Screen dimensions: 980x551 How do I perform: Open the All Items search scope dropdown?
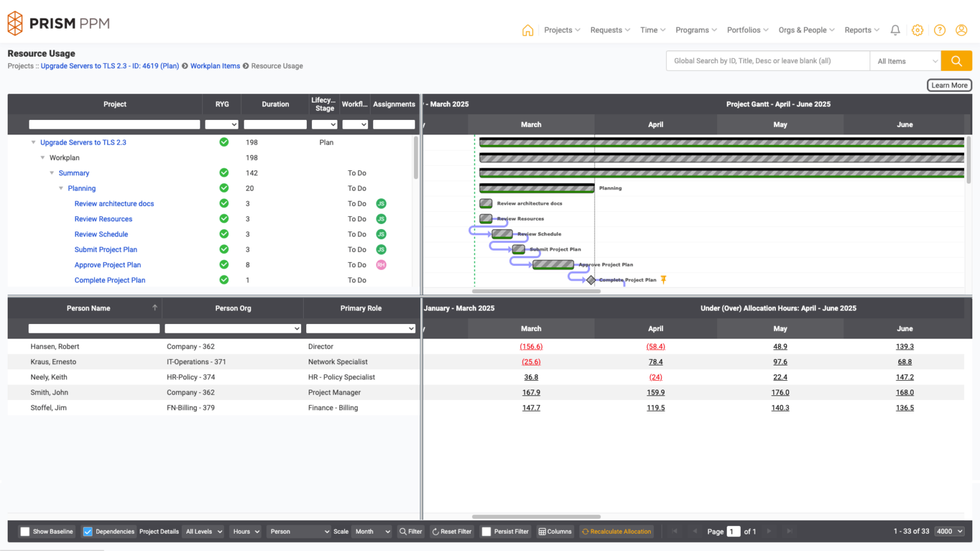click(x=905, y=61)
